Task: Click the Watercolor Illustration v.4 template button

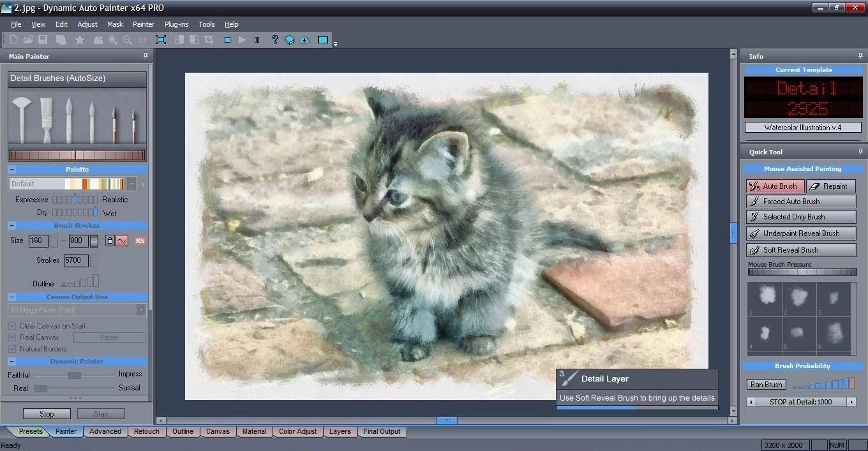Action: coord(803,128)
